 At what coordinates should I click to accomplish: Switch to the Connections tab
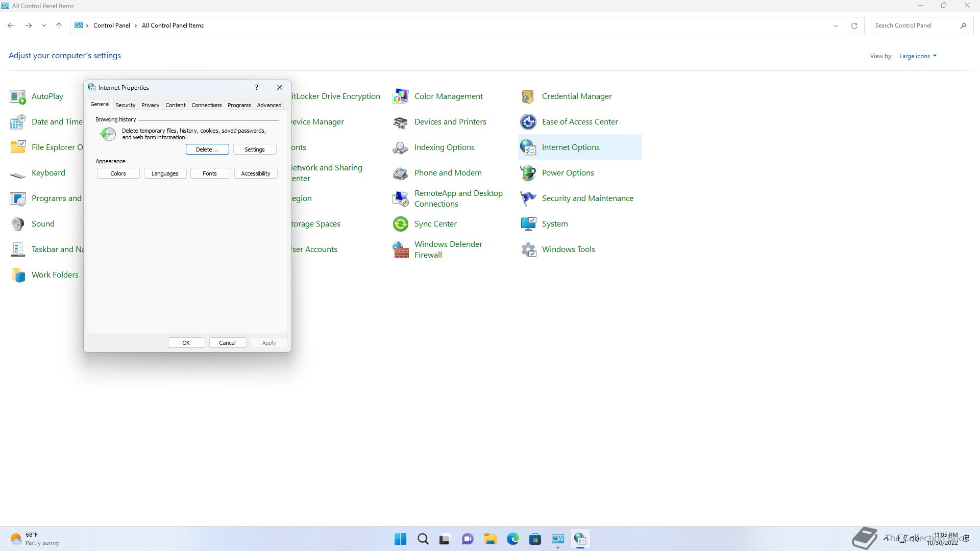pyautogui.click(x=206, y=105)
